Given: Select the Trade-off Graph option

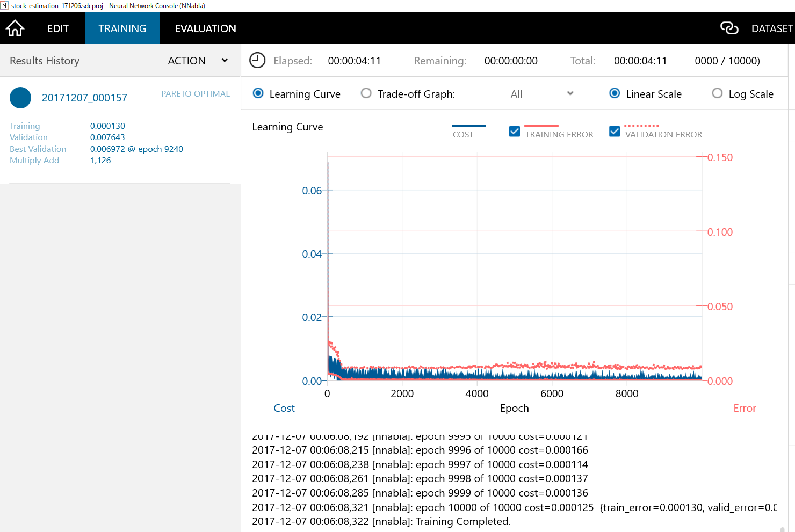Looking at the screenshot, I should (366, 93).
